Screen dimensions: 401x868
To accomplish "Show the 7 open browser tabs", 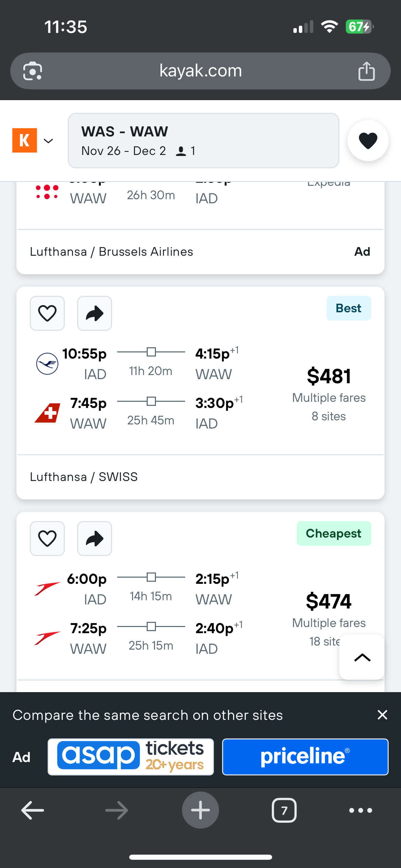I will pos(284,810).
